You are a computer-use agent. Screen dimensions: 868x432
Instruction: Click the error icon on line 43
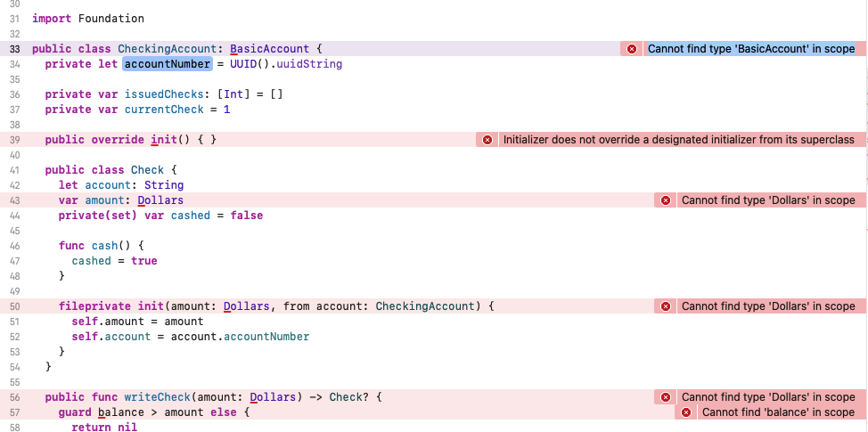[666, 200]
